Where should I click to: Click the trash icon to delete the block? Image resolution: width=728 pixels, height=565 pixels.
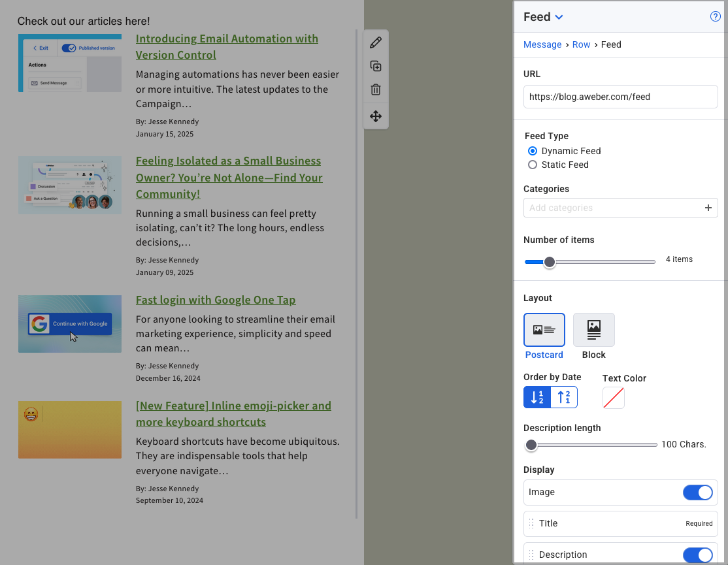coord(375,89)
